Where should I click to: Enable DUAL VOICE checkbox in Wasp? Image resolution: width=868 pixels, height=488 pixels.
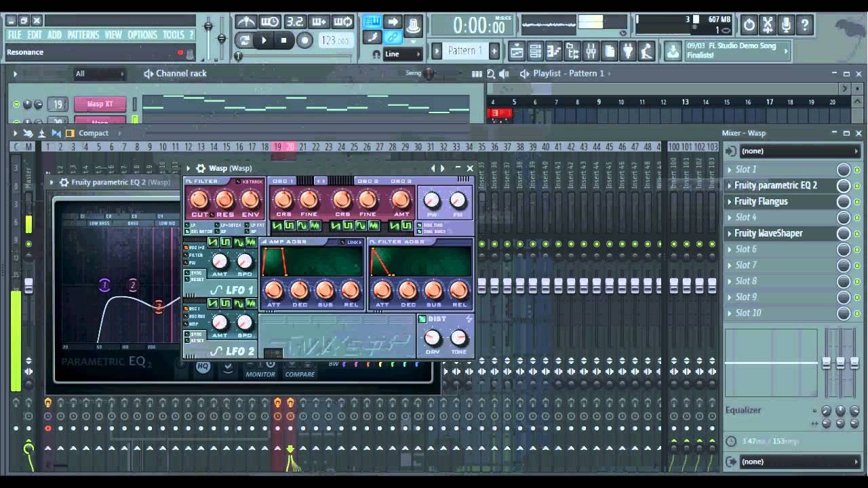pos(420,231)
